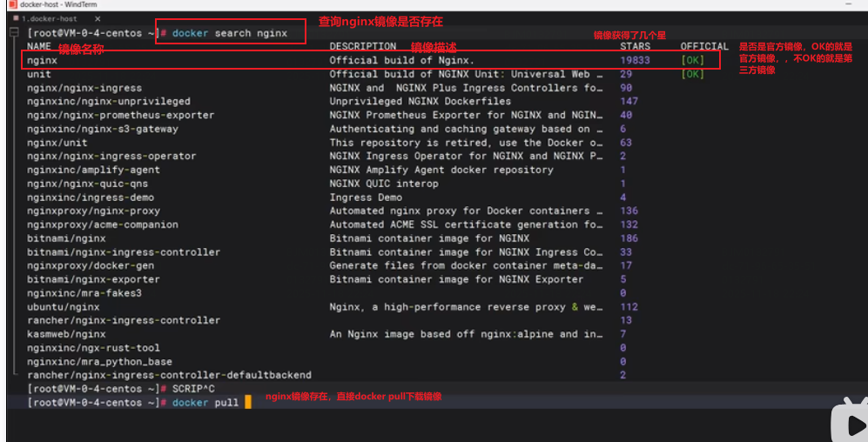Image resolution: width=868 pixels, height=442 pixels.
Task: Click the 'ubuntu/nginx' image name
Action: (x=64, y=307)
